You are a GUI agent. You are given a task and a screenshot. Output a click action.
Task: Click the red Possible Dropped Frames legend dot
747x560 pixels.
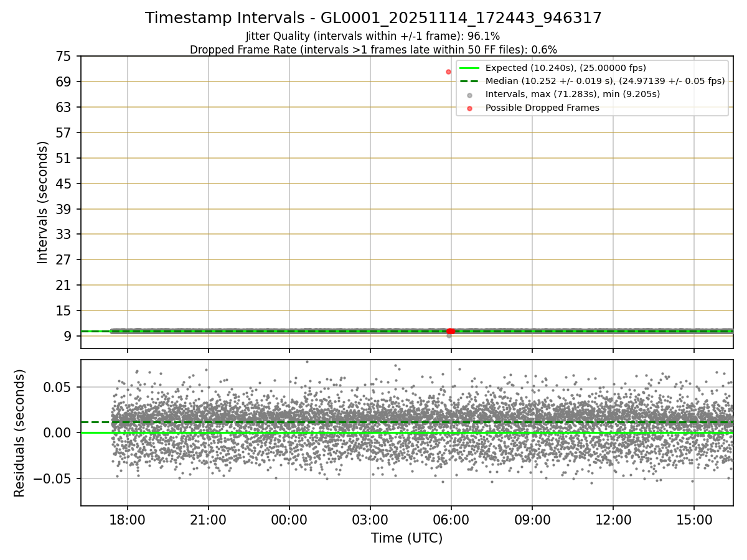(469, 108)
